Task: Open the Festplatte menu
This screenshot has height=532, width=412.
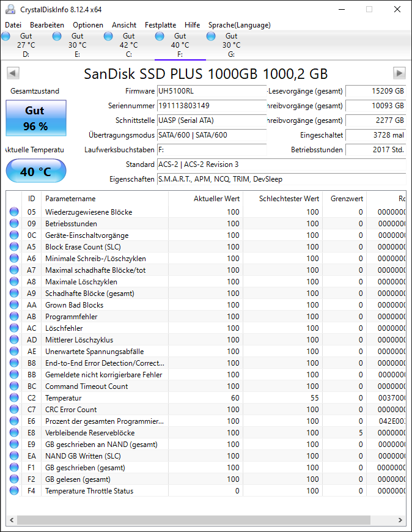Action: (160, 25)
